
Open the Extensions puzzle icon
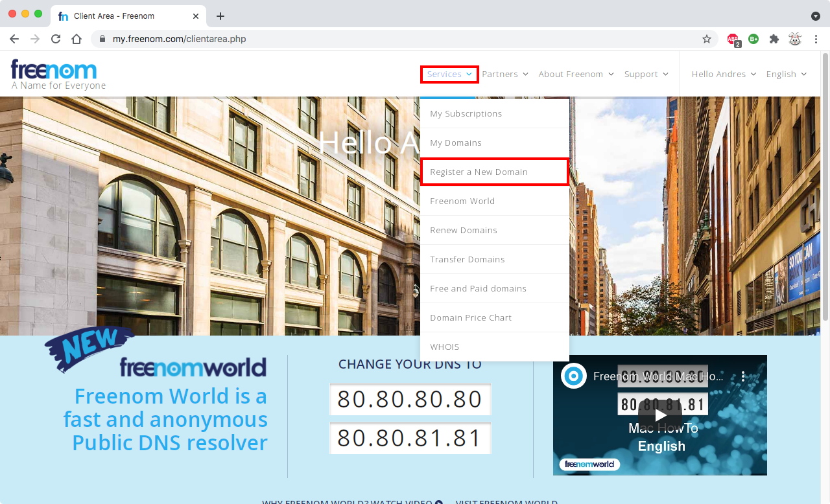pos(774,39)
